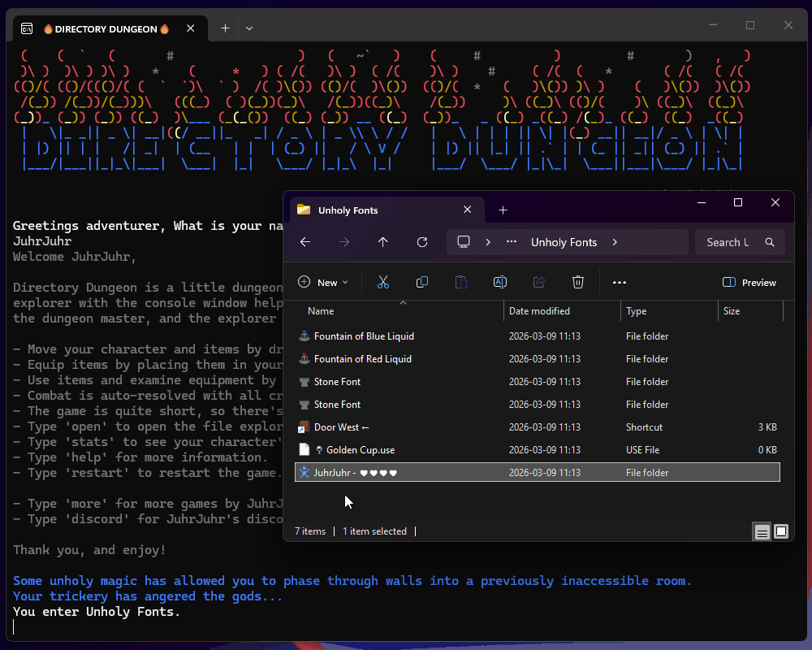This screenshot has width=812, height=650.
Task: Go back with the left arrow
Action: [305, 242]
